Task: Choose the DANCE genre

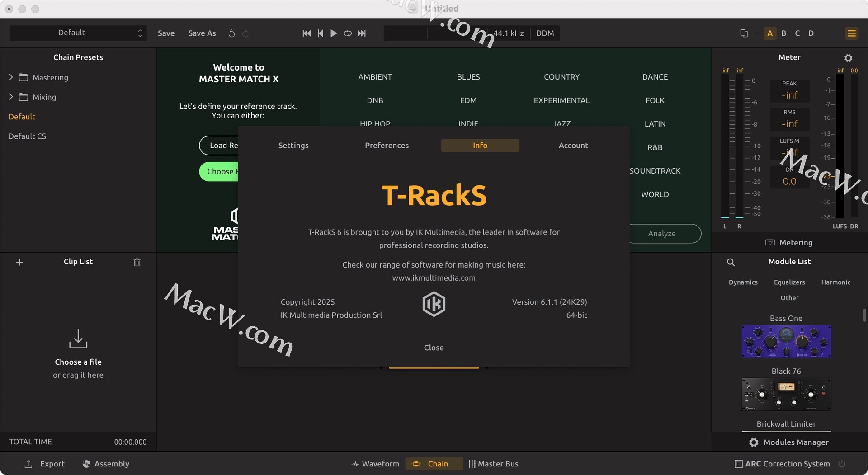Action: [x=655, y=77]
